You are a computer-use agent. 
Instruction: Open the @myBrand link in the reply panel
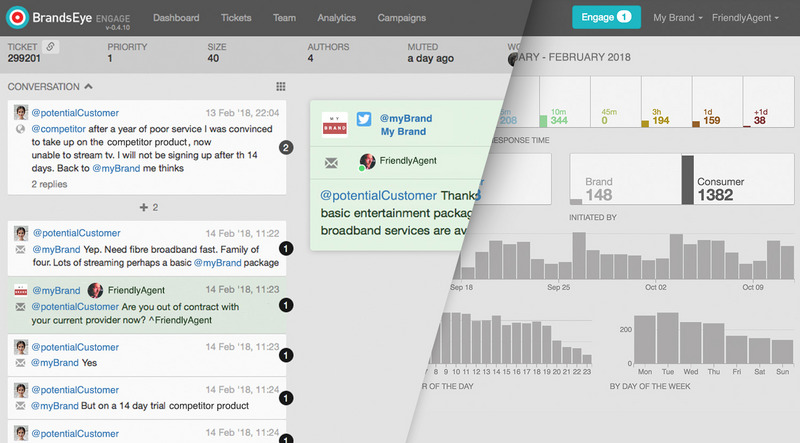tap(406, 118)
